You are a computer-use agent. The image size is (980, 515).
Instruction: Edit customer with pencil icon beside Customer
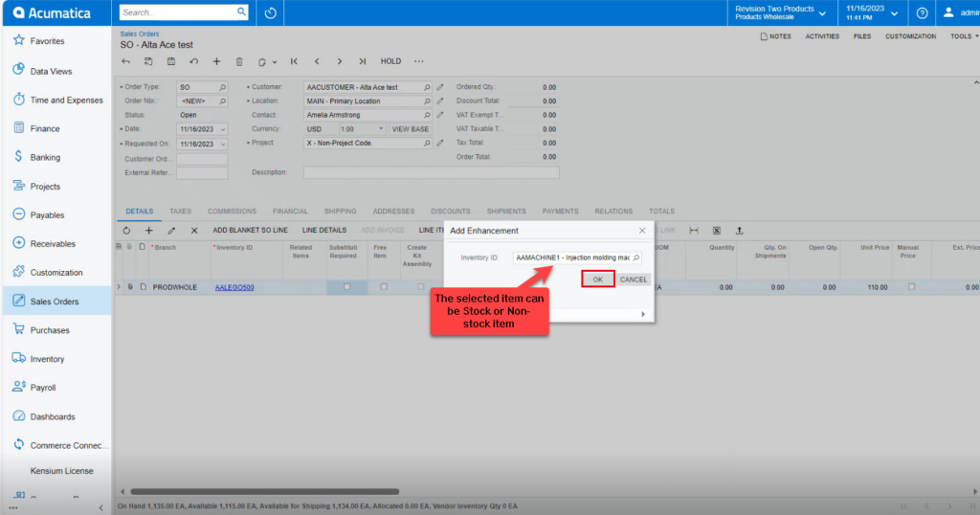(x=440, y=87)
